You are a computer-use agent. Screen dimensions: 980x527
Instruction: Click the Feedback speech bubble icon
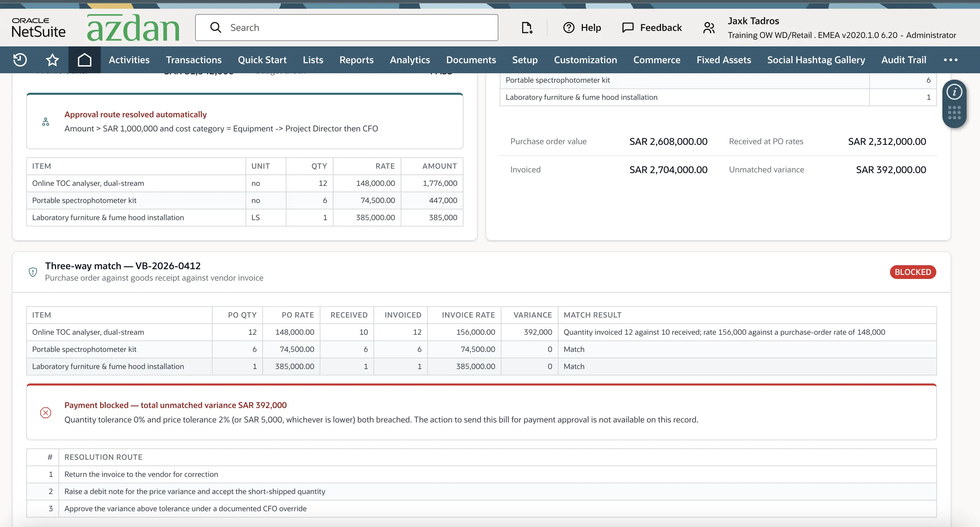tap(628, 28)
